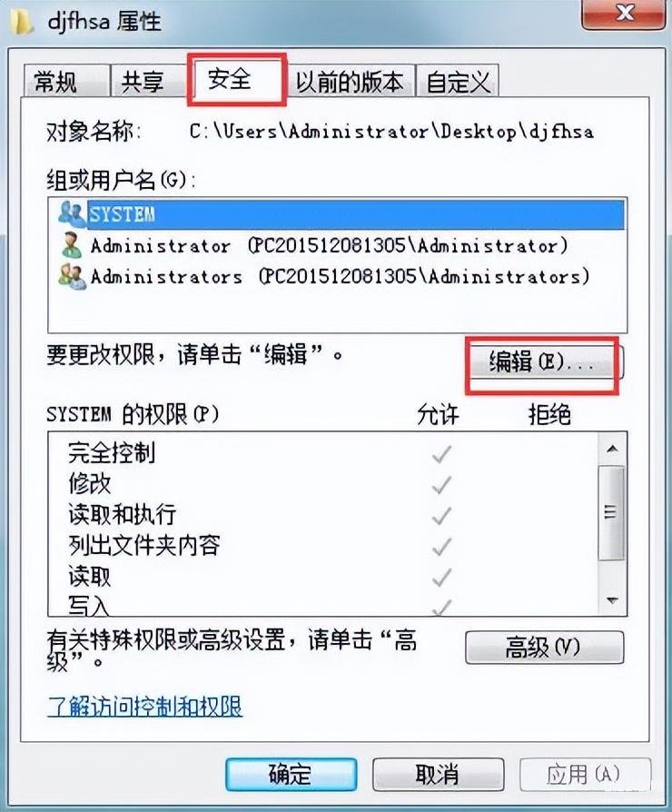Click the permissions list scrollbar thumb

[611, 512]
